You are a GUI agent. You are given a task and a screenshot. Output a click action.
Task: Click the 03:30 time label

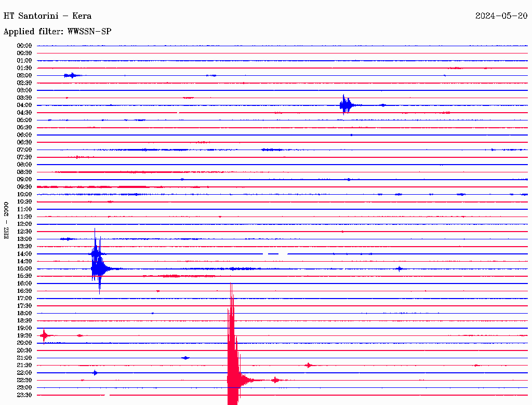point(24,98)
